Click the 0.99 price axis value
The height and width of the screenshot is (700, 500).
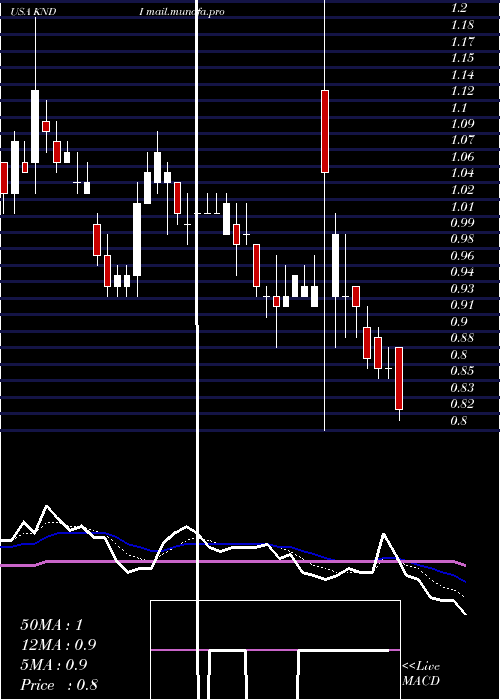click(462, 222)
